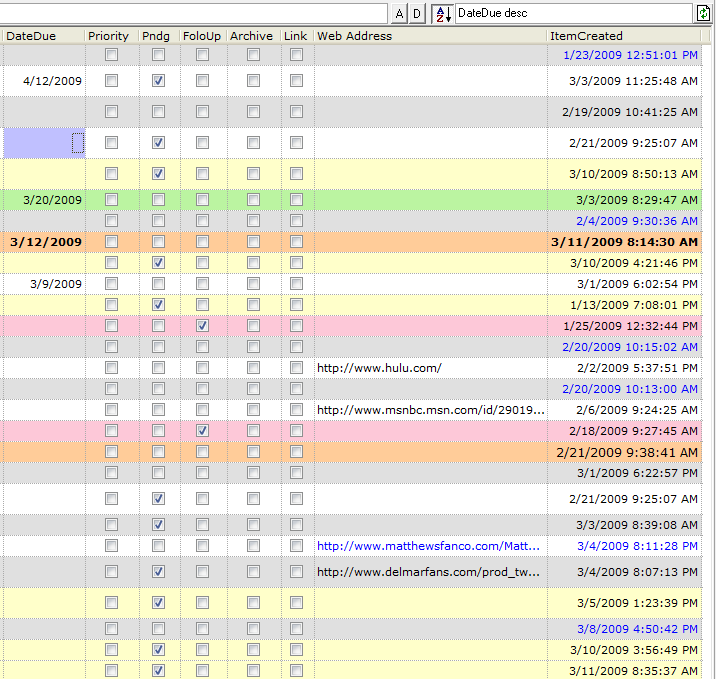Click the Priority column header
The height and width of the screenshot is (679, 716).
pos(112,36)
